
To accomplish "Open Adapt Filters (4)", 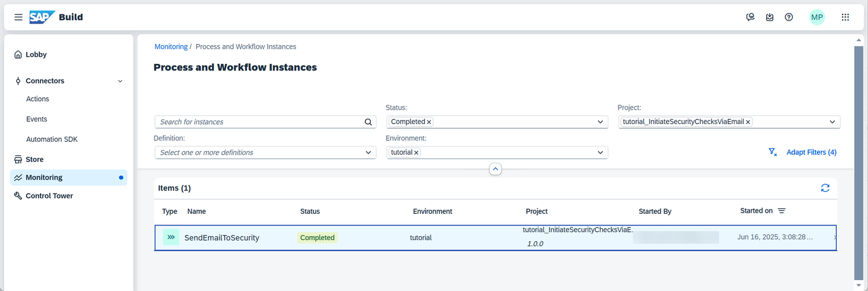I will click(811, 152).
